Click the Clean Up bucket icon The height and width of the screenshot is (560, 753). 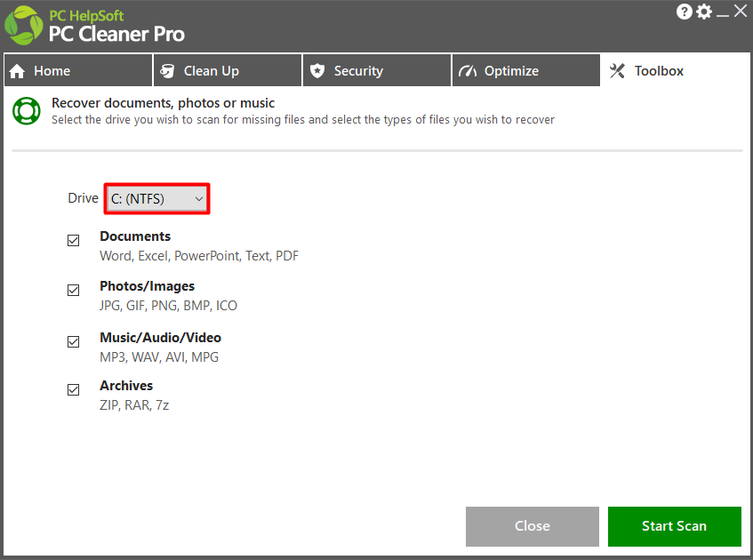[x=167, y=71]
